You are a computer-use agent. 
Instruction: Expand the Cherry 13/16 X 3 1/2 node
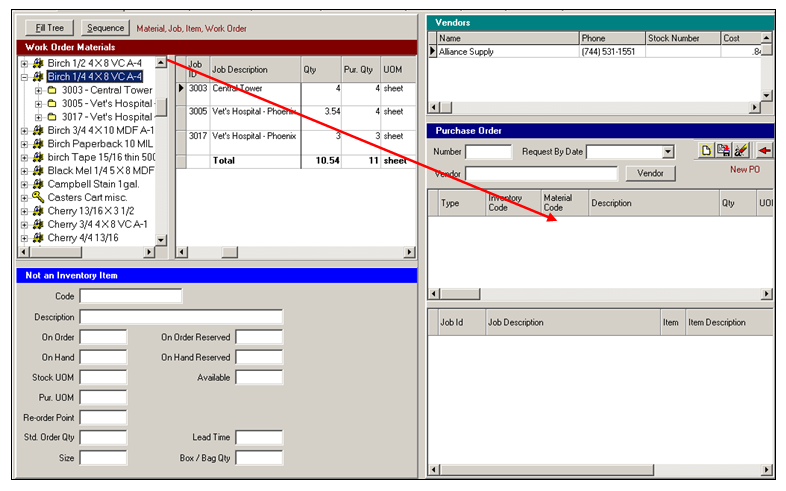[x=23, y=211]
